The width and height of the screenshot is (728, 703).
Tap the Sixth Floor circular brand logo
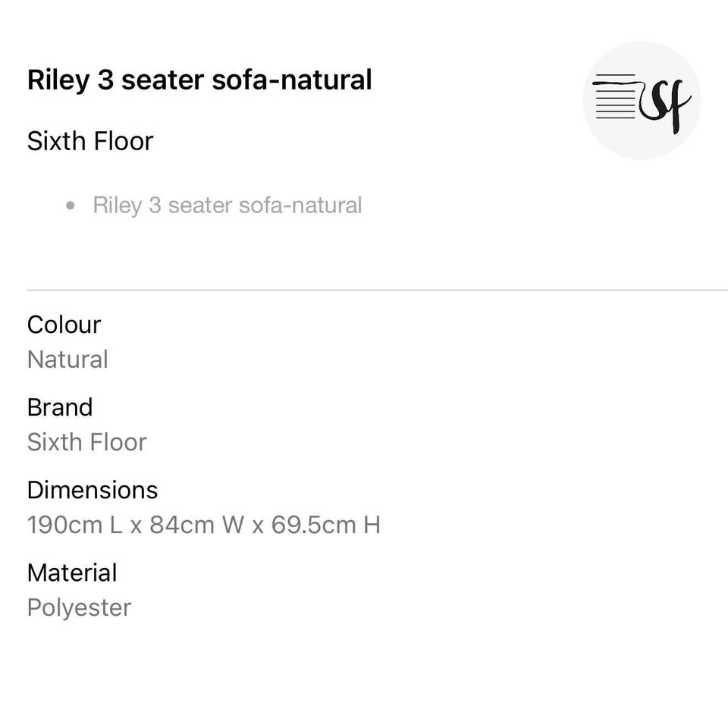click(642, 100)
